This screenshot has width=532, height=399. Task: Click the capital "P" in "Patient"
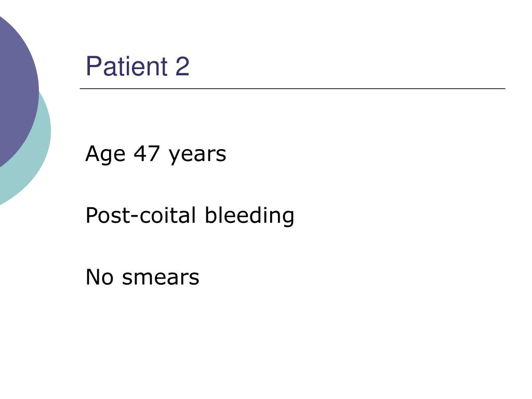94,66
